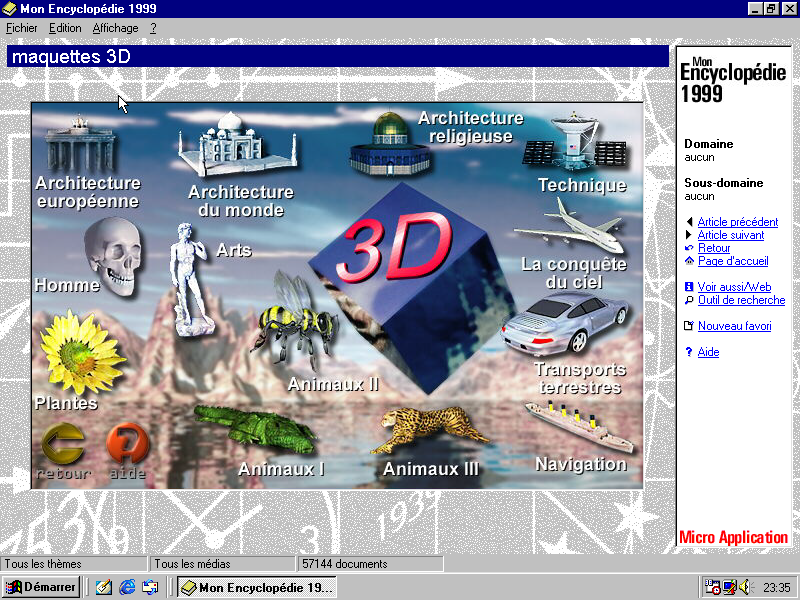The height and width of the screenshot is (600, 800).
Task: Select the bee model for Animaux II
Action: click(295, 320)
